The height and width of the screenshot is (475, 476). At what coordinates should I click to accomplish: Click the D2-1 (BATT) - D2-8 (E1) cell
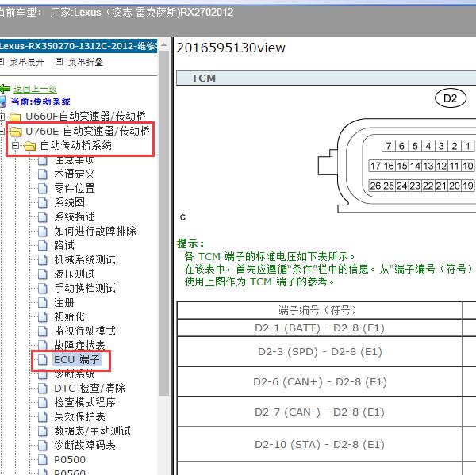[320, 328]
